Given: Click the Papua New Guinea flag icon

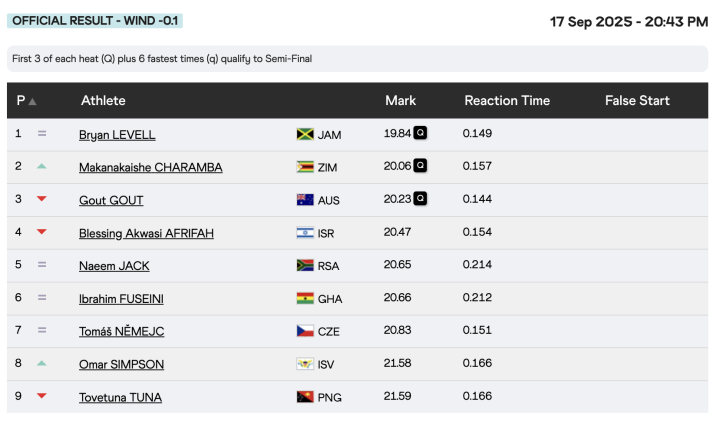Looking at the screenshot, I should pos(305,397).
